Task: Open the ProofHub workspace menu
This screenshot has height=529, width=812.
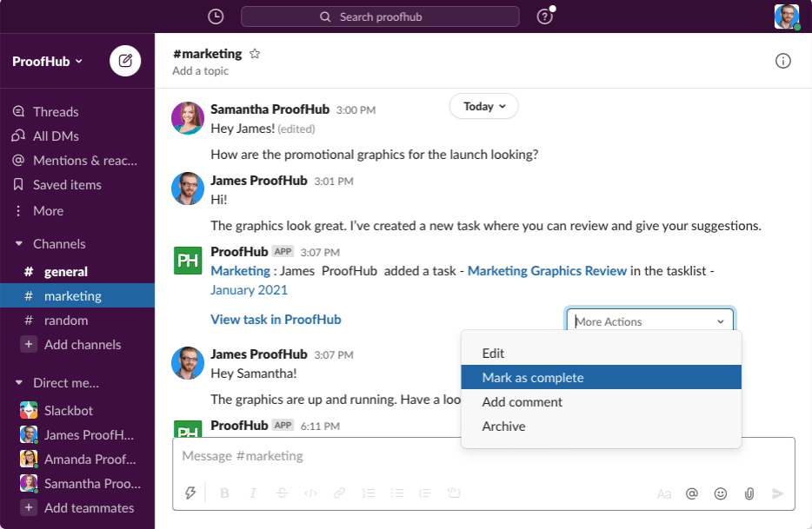Action: [47, 61]
